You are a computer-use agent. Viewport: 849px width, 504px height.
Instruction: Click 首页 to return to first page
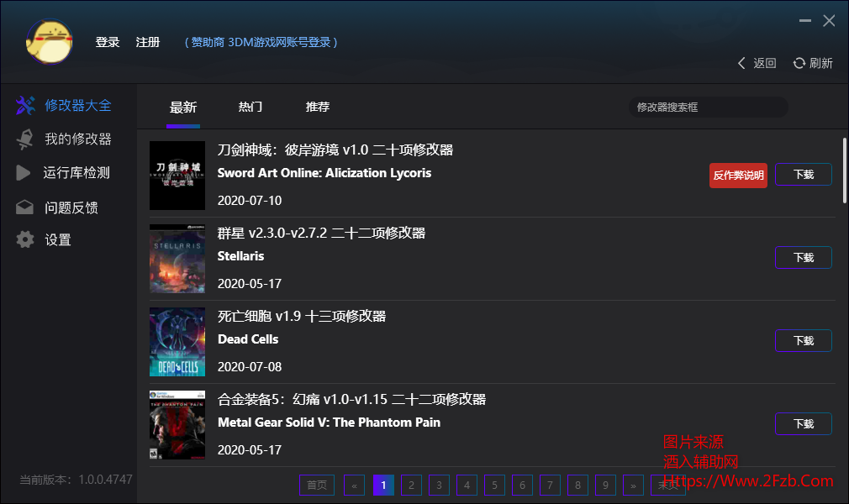(316, 485)
